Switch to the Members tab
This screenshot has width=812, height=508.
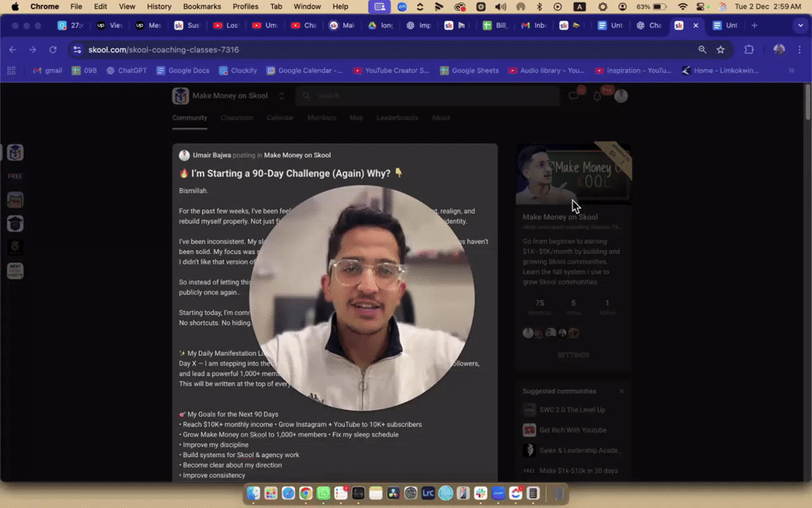click(x=322, y=117)
